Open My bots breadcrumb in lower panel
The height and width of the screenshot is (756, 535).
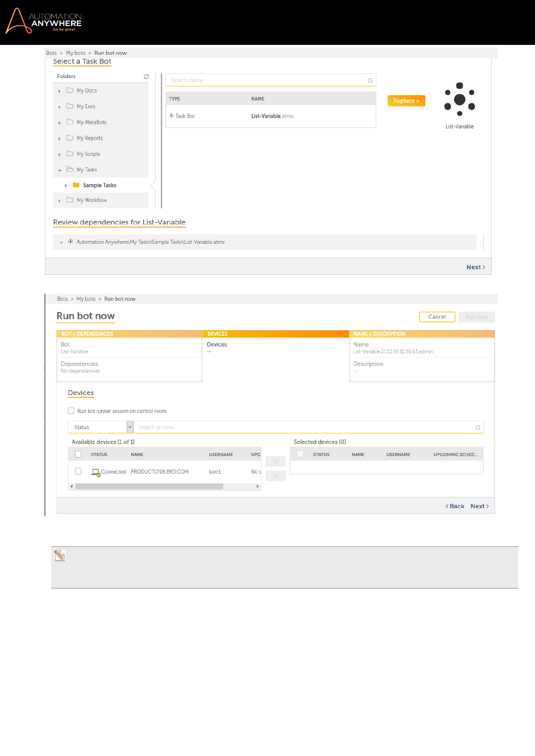click(86, 299)
